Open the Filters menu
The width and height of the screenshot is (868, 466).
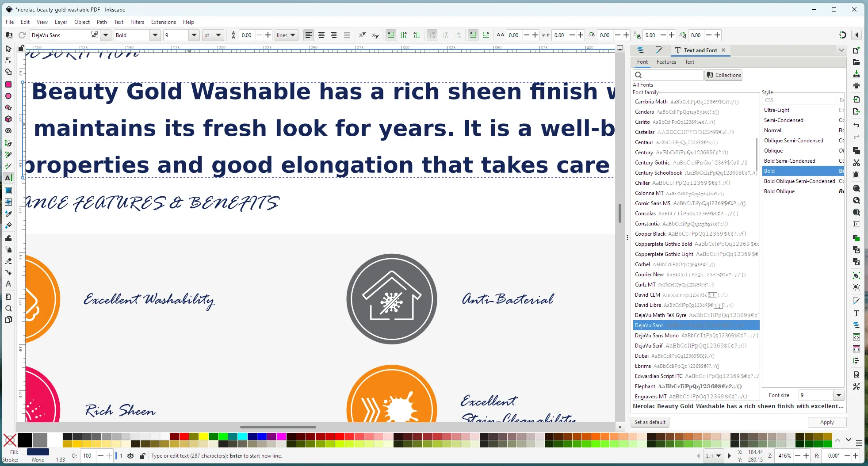point(137,22)
